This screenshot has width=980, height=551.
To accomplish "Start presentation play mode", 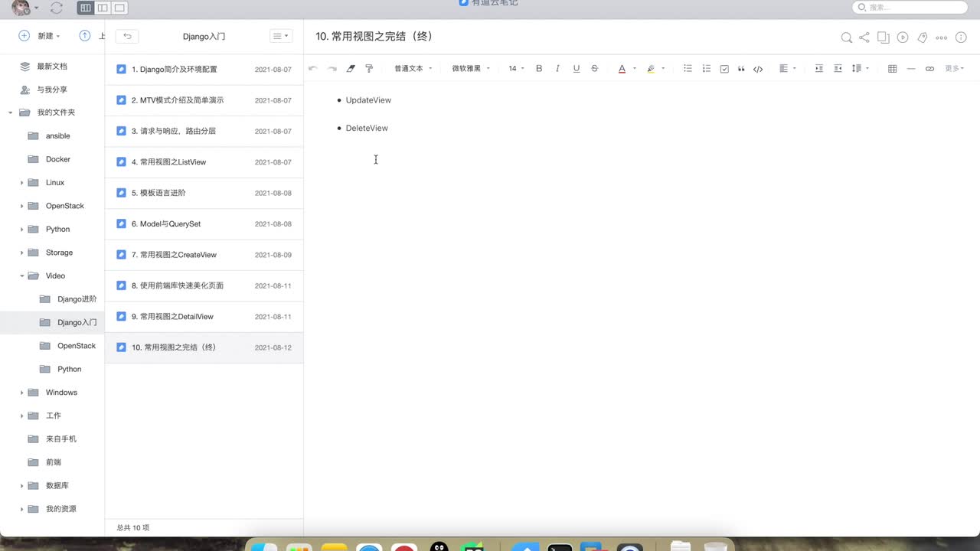I will (x=903, y=37).
